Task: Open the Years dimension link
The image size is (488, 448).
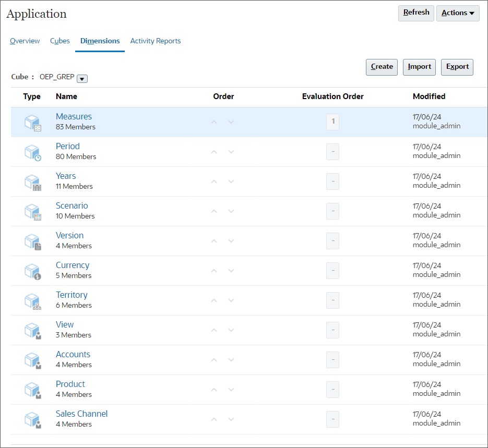Action: pyautogui.click(x=66, y=176)
